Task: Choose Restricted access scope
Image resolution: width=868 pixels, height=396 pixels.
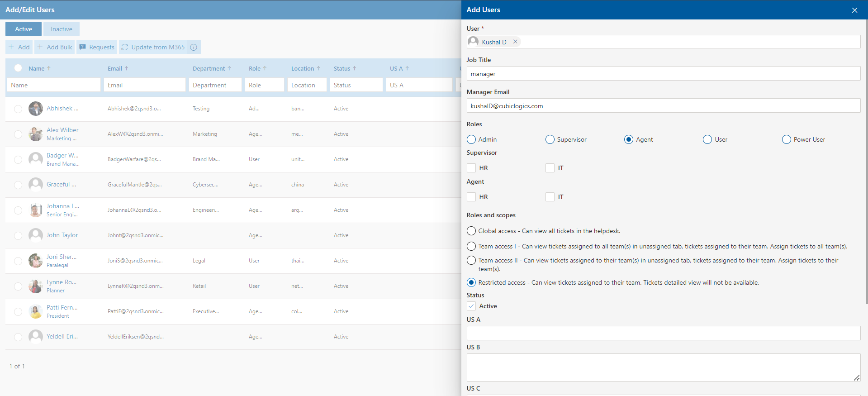Action: pos(471,282)
